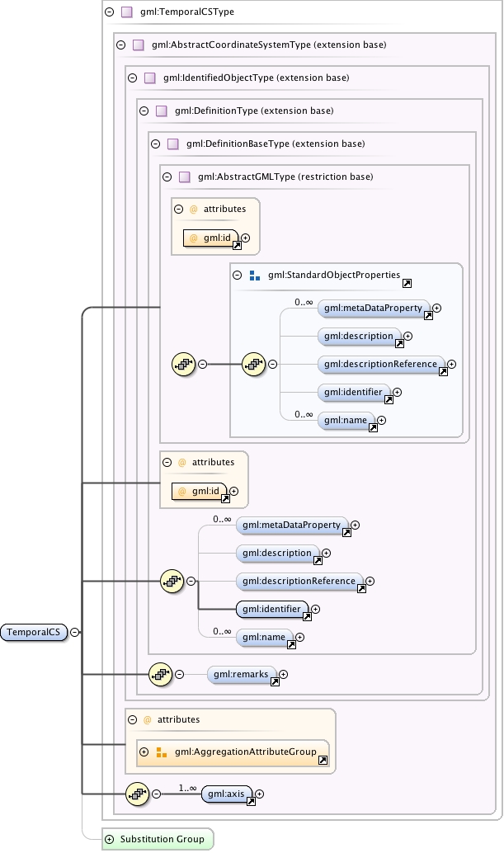The image size is (504, 853).
Task: Collapse the sequence leading to gml:axis
Action: [x=156, y=794]
